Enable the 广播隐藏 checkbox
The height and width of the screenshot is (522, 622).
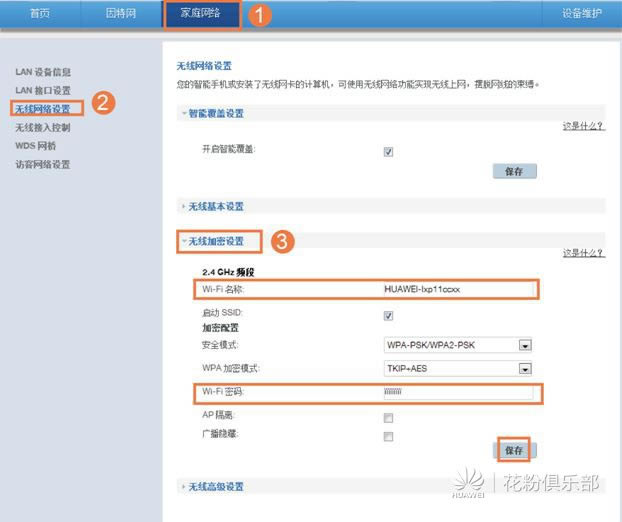(388, 437)
